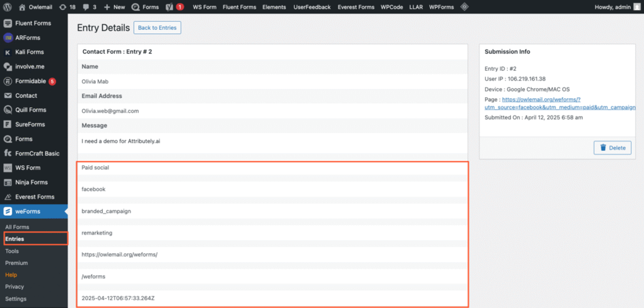The image size is (644, 308).
Task: Open the updates icon showing 18
Action: click(63, 7)
